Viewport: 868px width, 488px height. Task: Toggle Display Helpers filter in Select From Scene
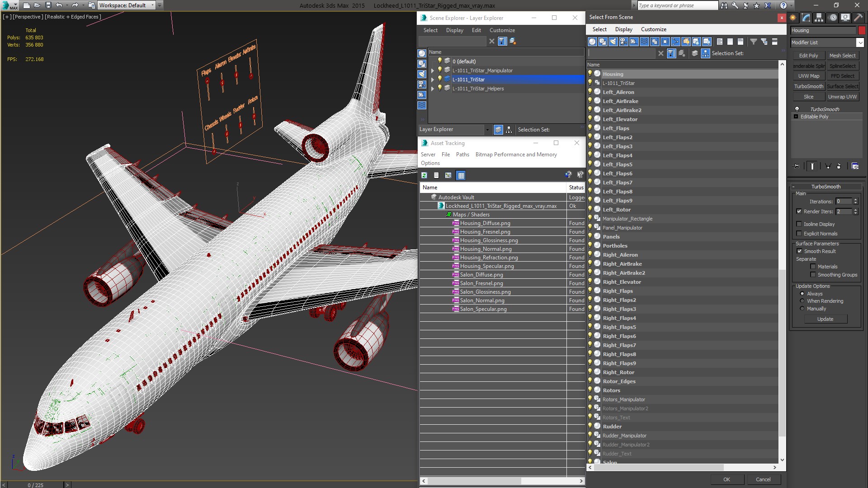[634, 42]
